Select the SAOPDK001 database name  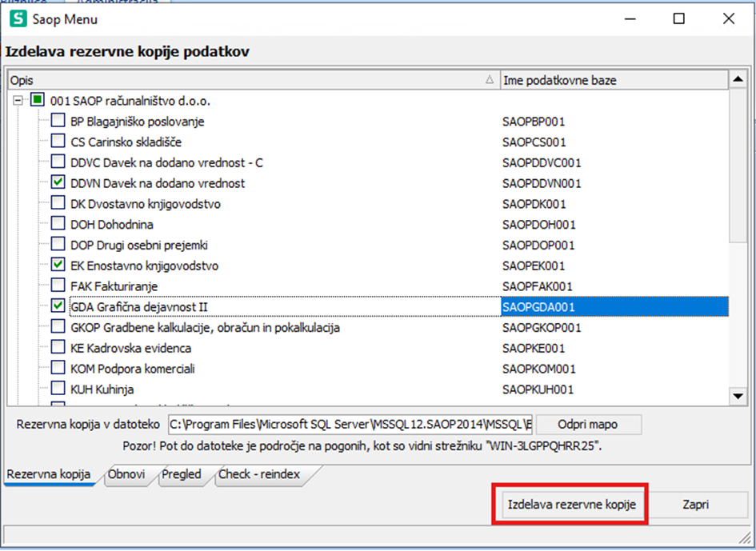pyautogui.click(x=534, y=204)
